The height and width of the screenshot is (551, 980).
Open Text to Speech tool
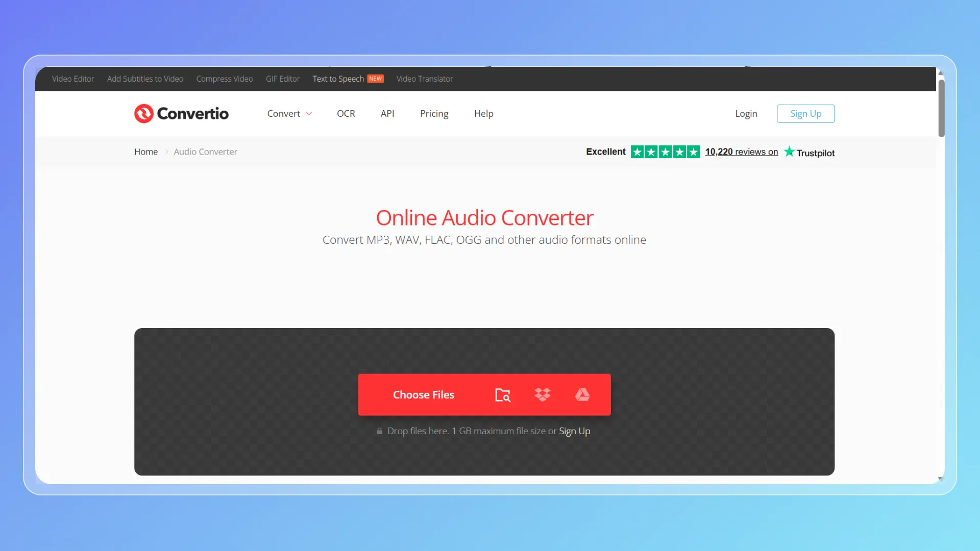tap(338, 79)
